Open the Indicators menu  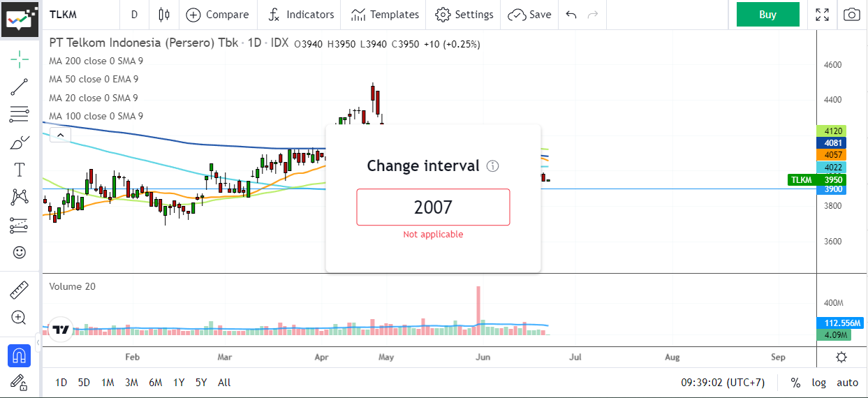(x=302, y=15)
